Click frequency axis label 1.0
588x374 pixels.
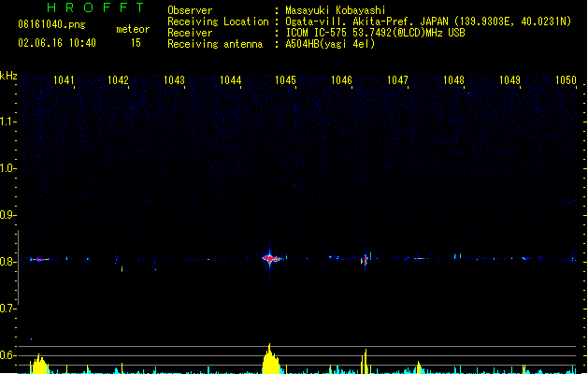tap(7, 168)
